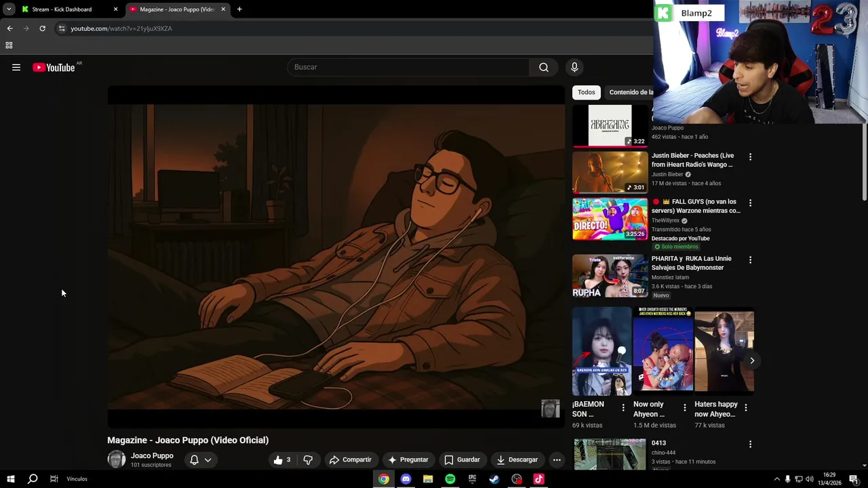Open the 0413 video thumbnail

610,454
